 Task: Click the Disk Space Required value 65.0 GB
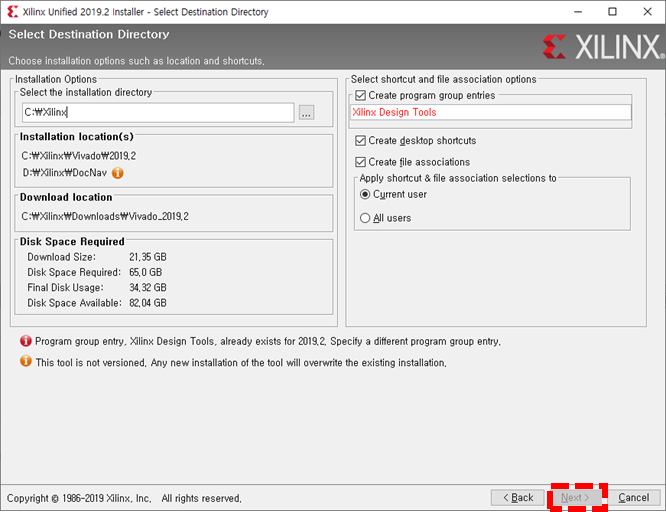pyautogui.click(x=146, y=272)
